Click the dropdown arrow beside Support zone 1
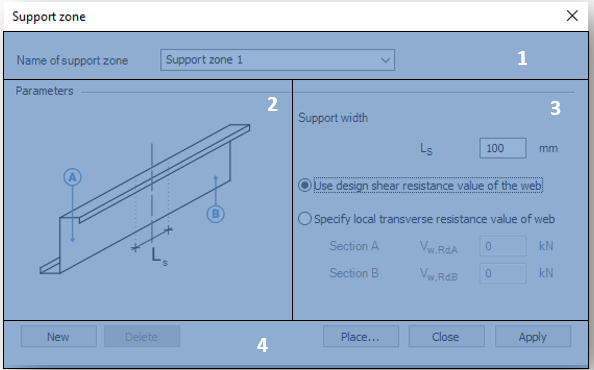The height and width of the screenshot is (370, 594). click(x=385, y=60)
